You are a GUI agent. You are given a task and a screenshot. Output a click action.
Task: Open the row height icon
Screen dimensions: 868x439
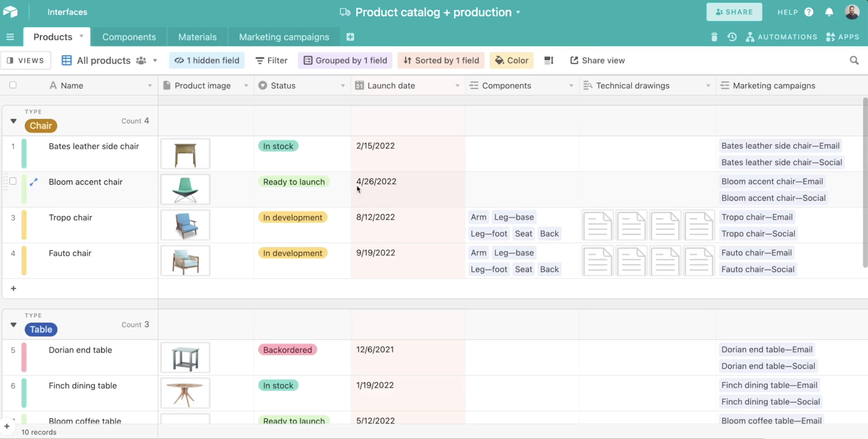(x=549, y=61)
